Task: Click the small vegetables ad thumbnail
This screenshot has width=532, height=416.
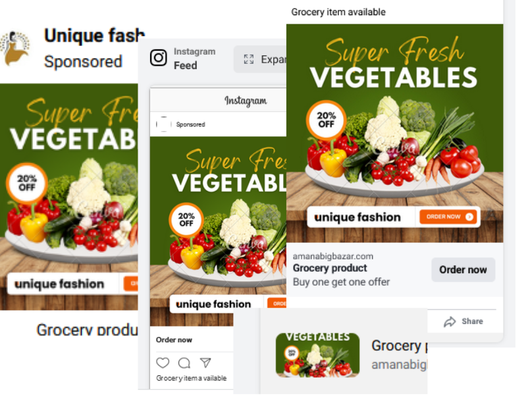Action: click(x=317, y=355)
